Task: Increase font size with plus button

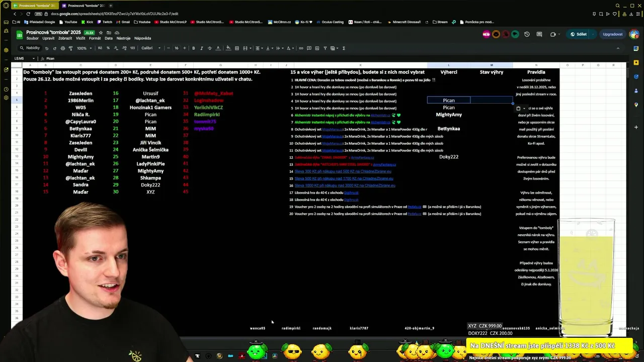Action: point(185,48)
